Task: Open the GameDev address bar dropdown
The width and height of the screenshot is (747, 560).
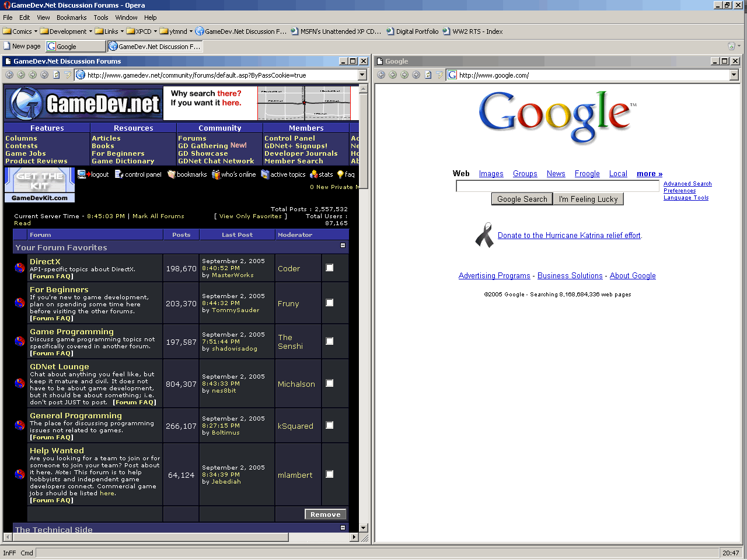Action: click(x=362, y=75)
